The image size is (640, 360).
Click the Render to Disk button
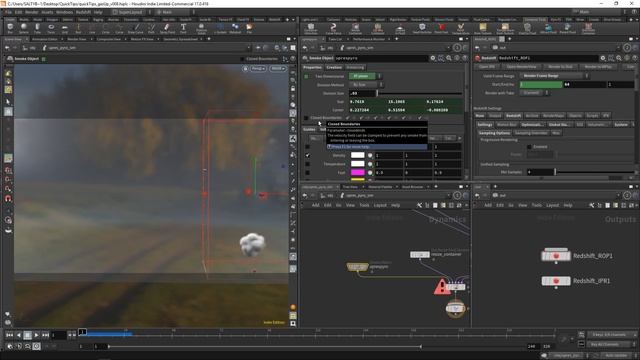tap(560, 67)
